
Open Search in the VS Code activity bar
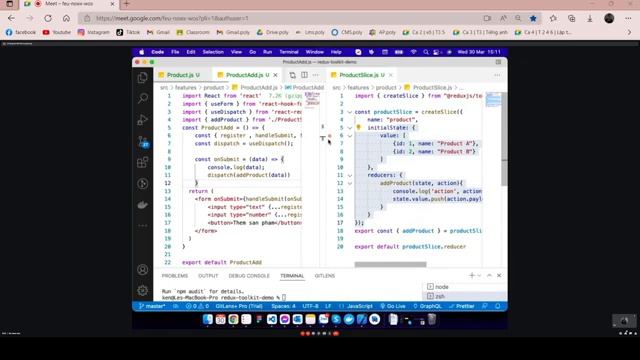(142, 98)
